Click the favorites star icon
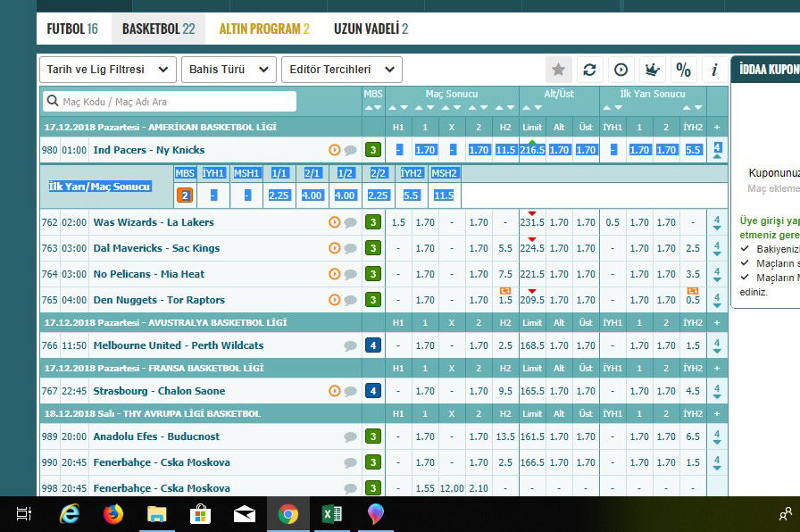This screenshot has height=532, width=800. pyautogui.click(x=558, y=70)
